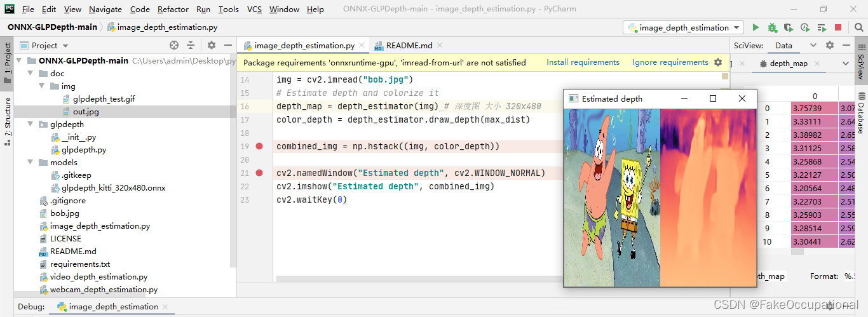
Task: Open the run configuration dropdown image_depth_estimation
Action: [x=683, y=27]
